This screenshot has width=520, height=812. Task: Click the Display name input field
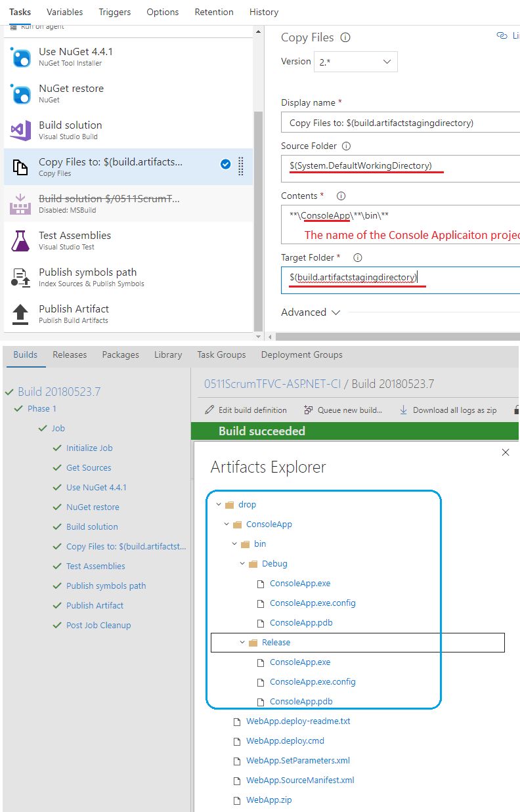pos(401,123)
